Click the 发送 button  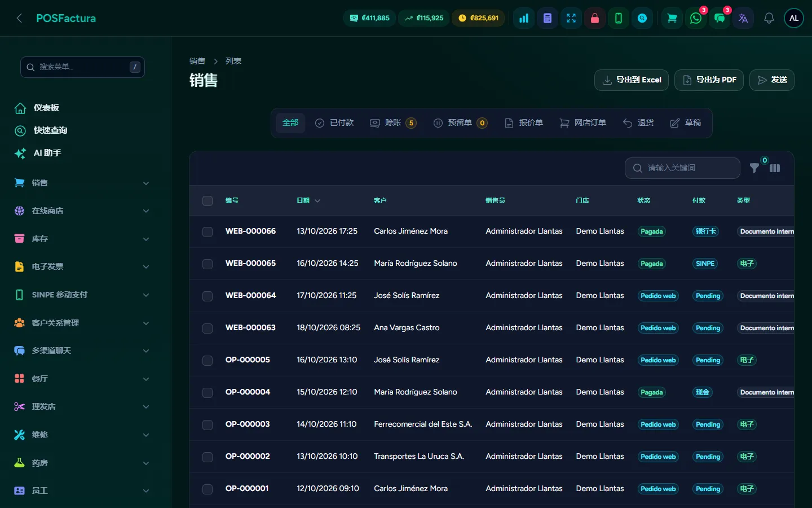coord(772,80)
